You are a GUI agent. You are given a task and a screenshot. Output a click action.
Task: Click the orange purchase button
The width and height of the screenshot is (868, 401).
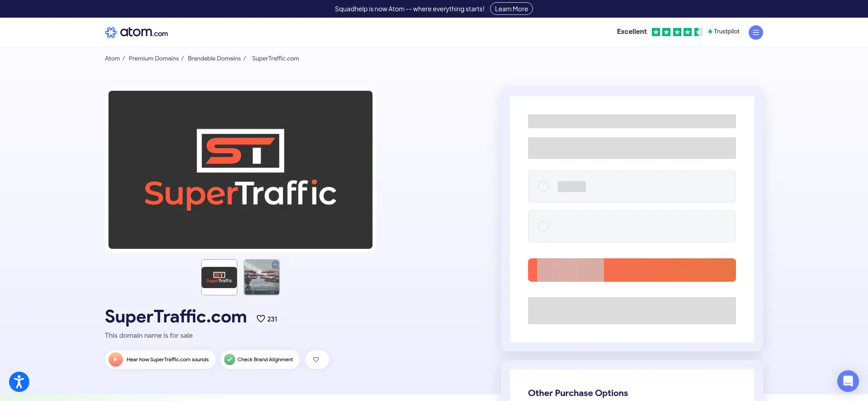coord(632,270)
